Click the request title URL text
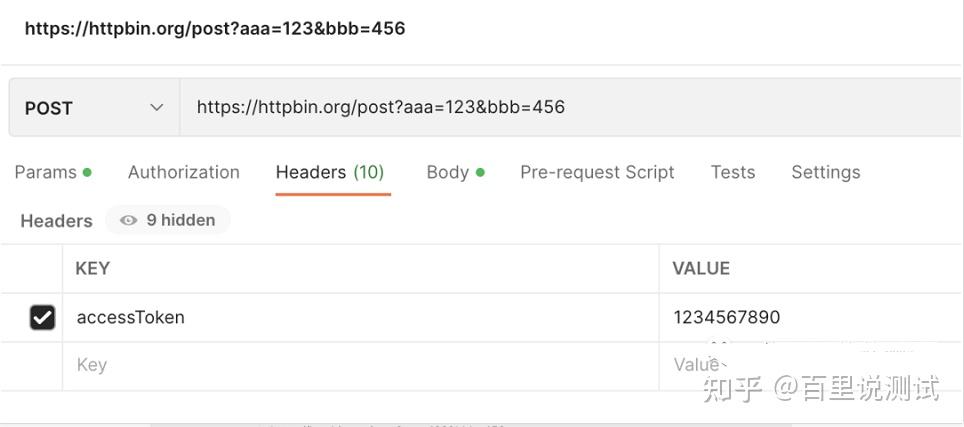The image size is (964, 427). (x=215, y=28)
